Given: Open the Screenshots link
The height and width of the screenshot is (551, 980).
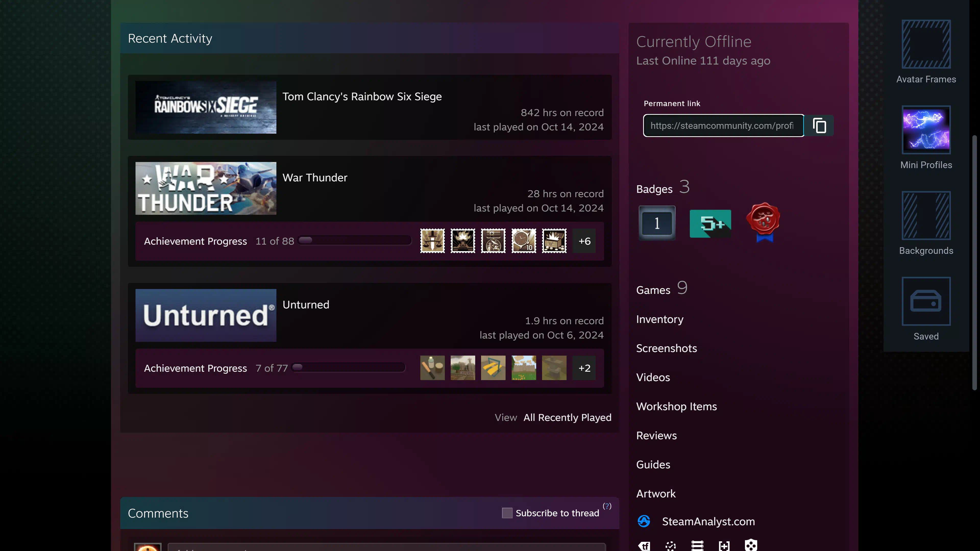Looking at the screenshot, I should 667,348.
